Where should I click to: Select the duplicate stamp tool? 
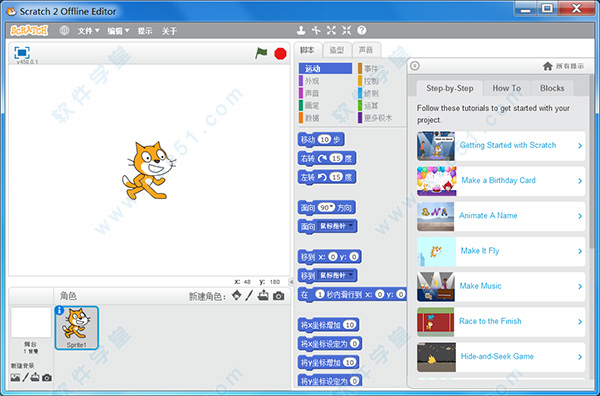click(x=302, y=30)
